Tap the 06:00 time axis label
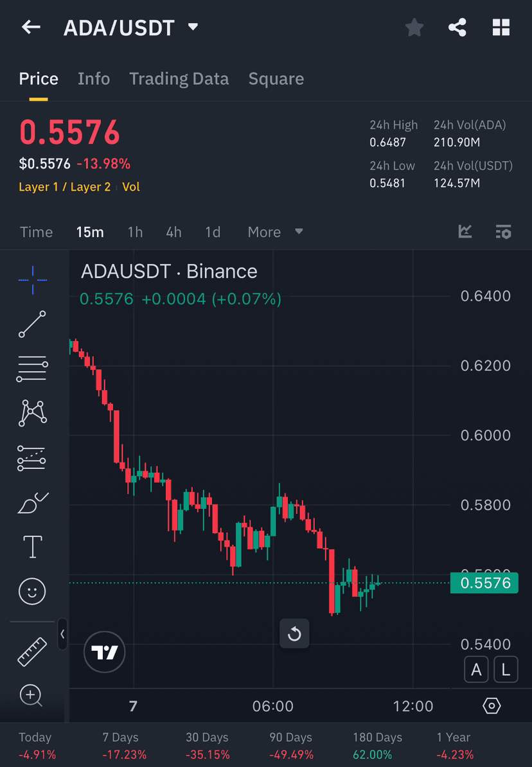Viewport: 532px width, 767px height. [x=272, y=707]
